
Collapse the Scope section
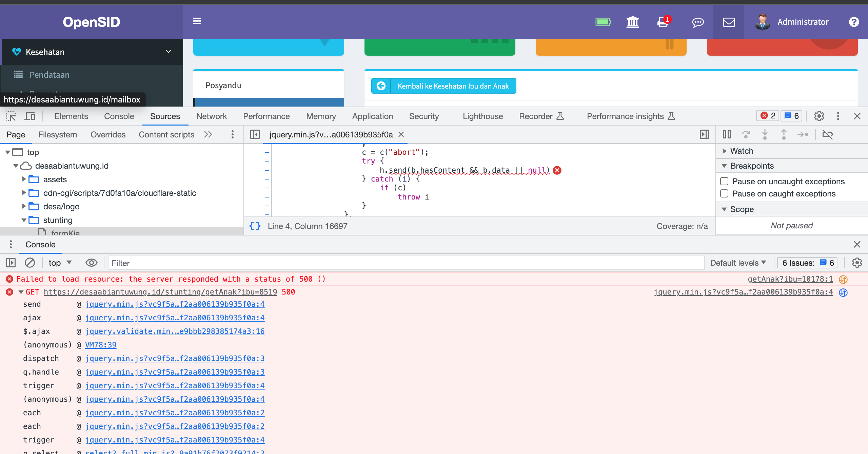725,209
